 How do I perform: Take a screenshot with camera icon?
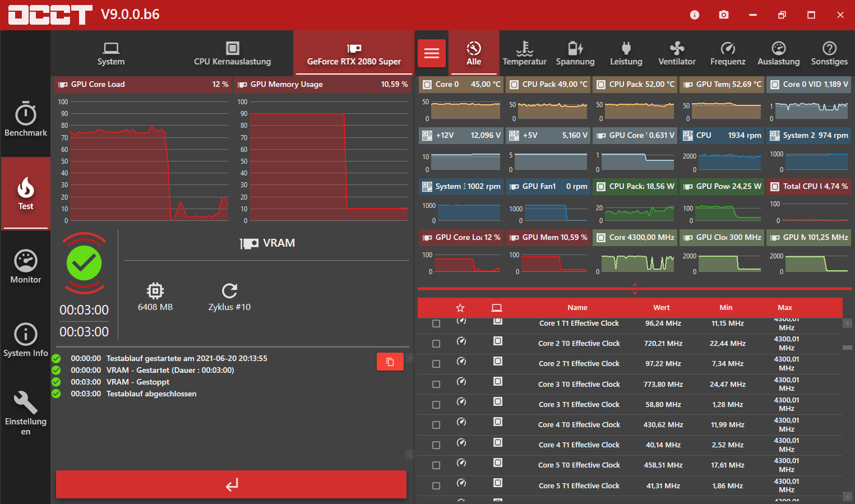[x=724, y=15]
